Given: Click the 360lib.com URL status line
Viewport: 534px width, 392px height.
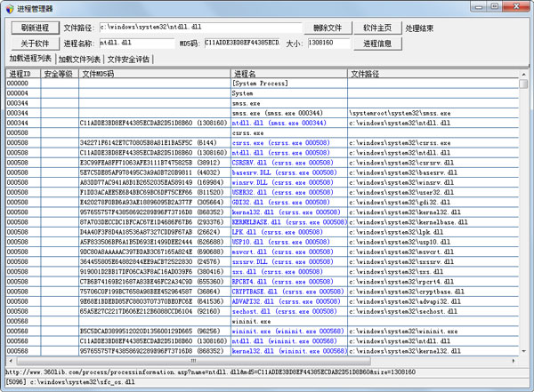Looking at the screenshot, I should [210, 372].
